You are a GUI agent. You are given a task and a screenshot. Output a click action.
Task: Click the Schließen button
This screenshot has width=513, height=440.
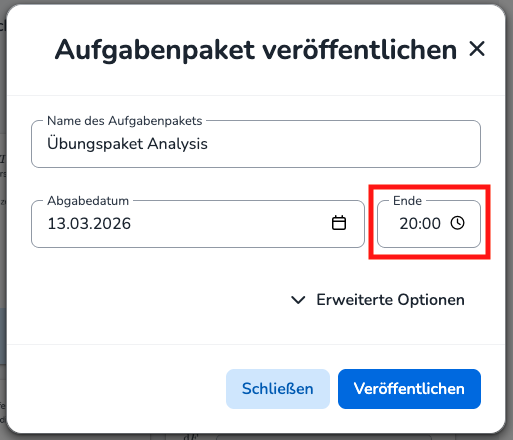coord(278,389)
